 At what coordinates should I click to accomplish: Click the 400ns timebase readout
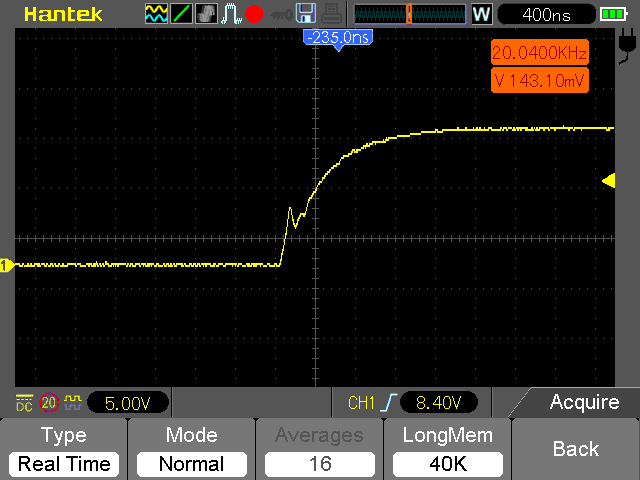pyautogui.click(x=547, y=15)
